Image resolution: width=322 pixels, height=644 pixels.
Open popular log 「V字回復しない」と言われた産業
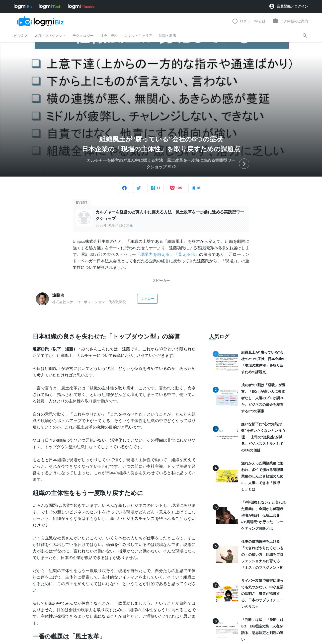[x=263, y=515]
